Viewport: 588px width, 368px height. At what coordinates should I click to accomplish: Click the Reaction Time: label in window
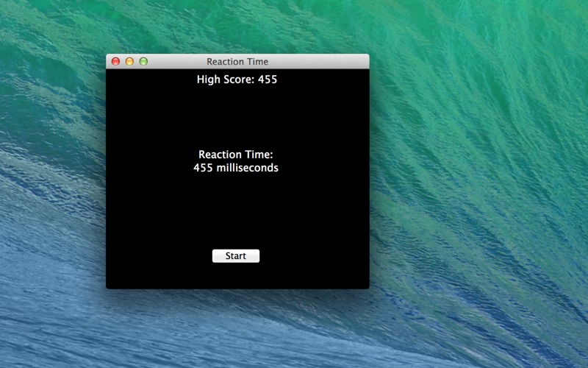pos(236,155)
